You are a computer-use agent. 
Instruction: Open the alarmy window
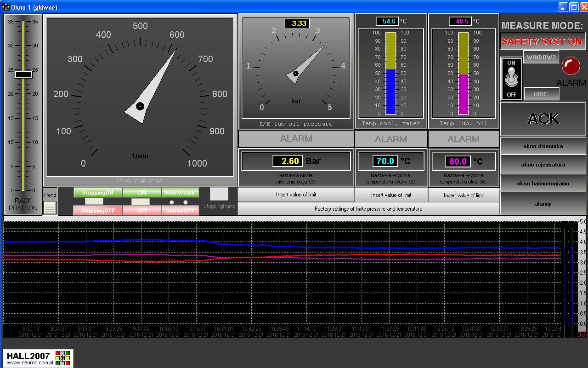click(543, 204)
